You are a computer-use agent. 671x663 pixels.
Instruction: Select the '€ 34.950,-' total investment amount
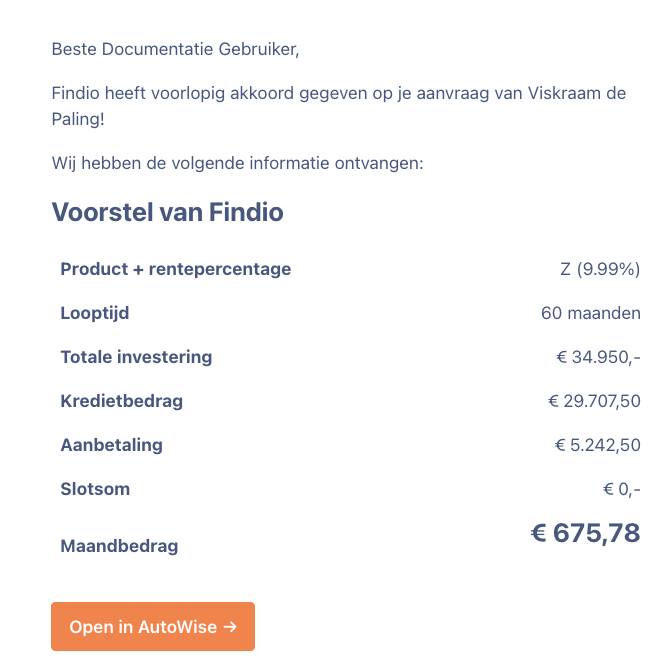pos(597,357)
